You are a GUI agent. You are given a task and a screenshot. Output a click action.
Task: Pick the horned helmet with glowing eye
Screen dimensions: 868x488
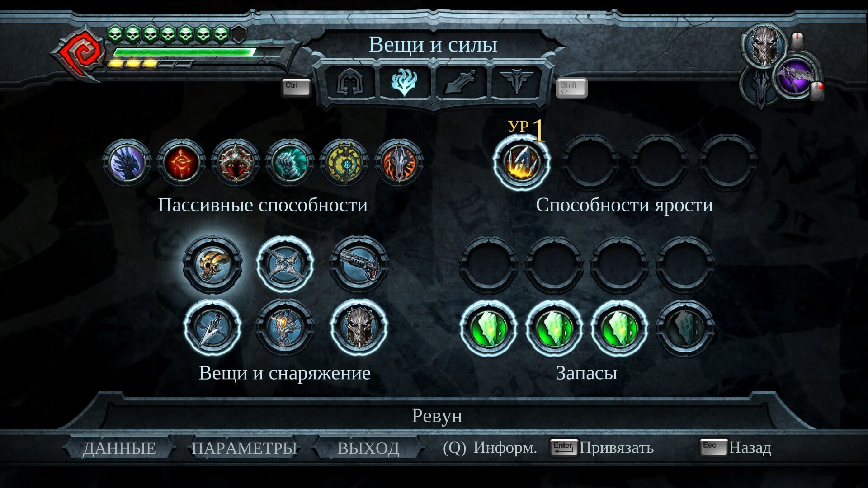pos(285,327)
